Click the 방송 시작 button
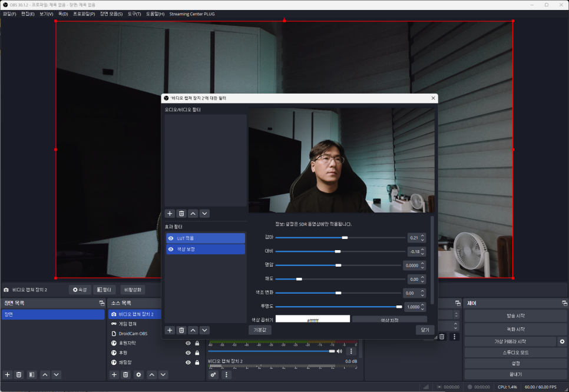Image resolution: width=569 pixels, height=392 pixels. click(x=511, y=316)
